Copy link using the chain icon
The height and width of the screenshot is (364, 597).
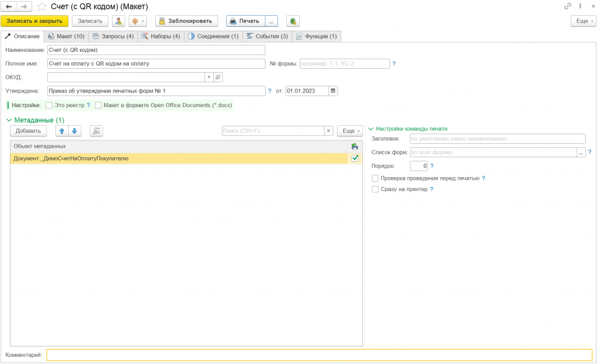point(568,6)
